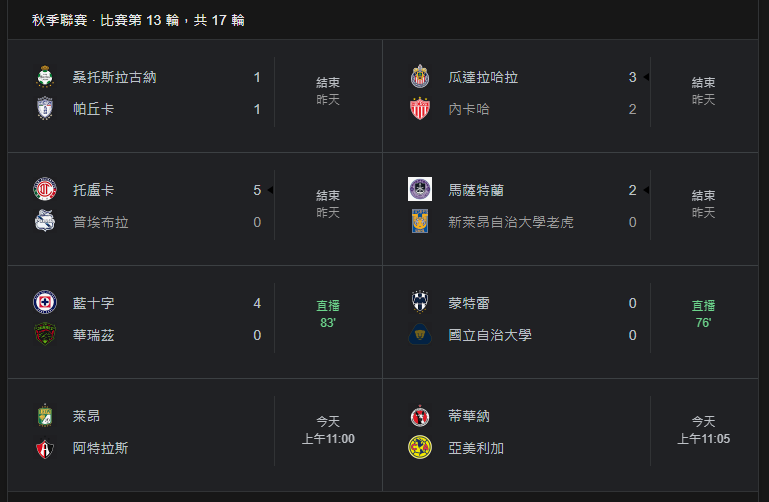Select team name 華瑞茲
The image size is (769, 502).
tap(94, 335)
